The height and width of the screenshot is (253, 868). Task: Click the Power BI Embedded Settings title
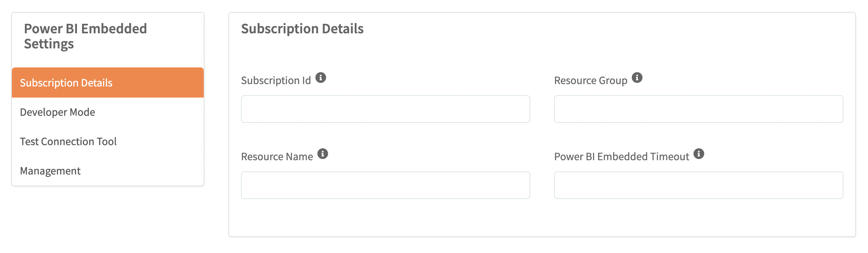point(85,36)
